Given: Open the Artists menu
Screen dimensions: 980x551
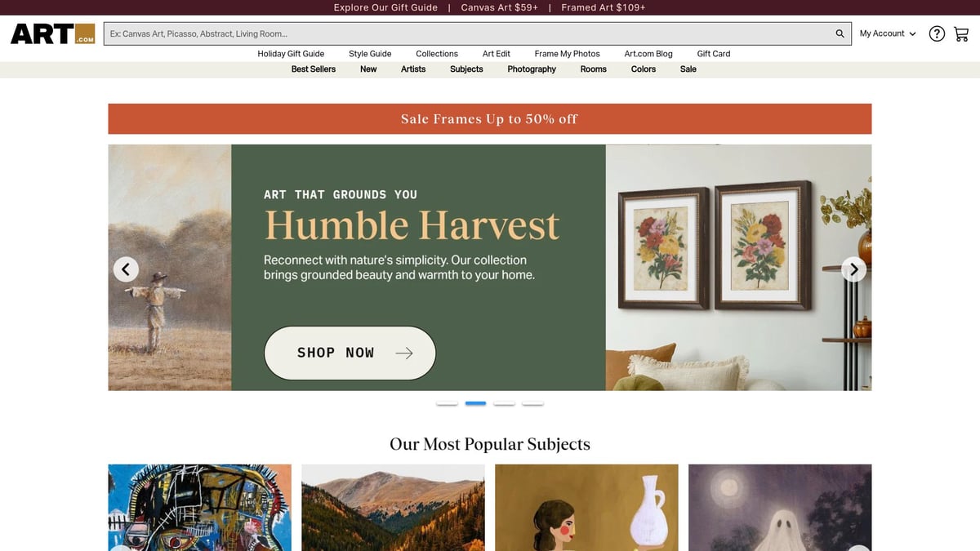Looking at the screenshot, I should pyautogui.click(x=413, y=69).
